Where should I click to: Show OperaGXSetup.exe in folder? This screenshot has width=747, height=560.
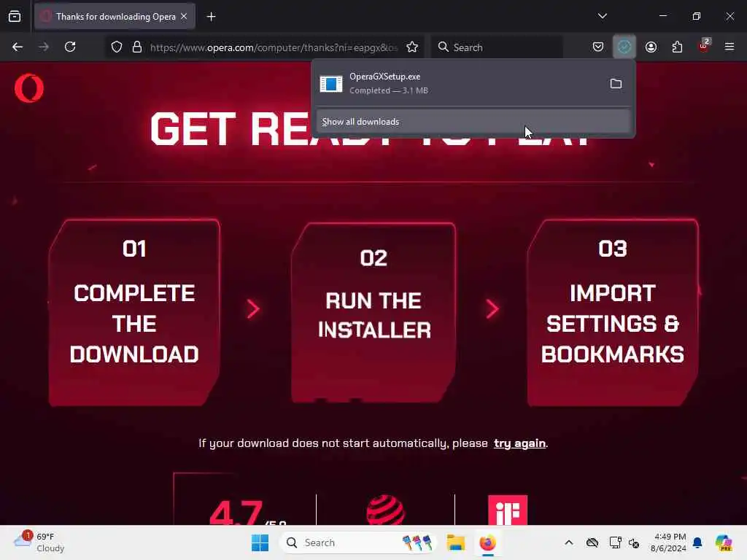pyautogui.click(x=616, y=84)
